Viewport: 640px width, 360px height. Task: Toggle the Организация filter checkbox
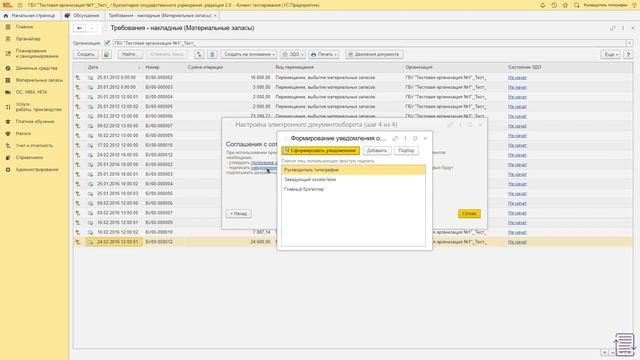click(107, 43)
